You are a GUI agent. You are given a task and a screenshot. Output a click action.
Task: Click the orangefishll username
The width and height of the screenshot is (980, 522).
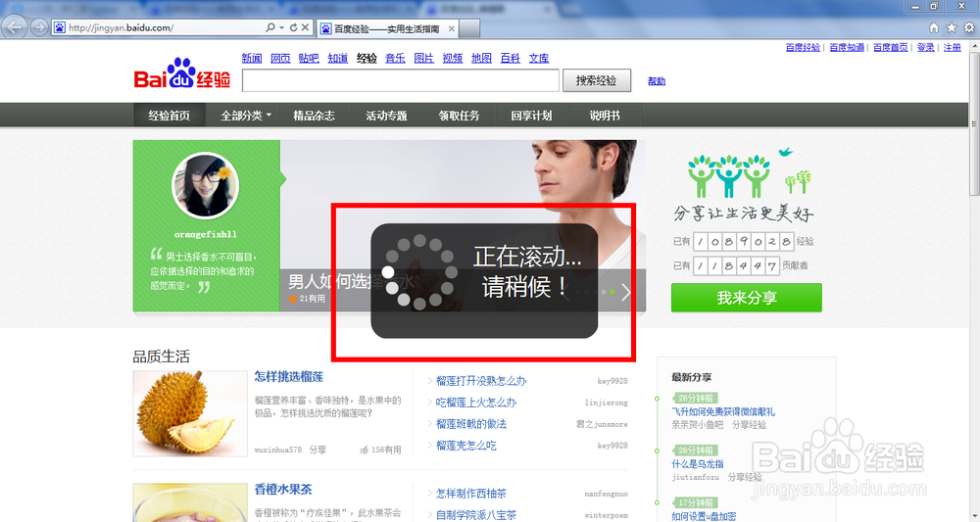tap(206, 235)
